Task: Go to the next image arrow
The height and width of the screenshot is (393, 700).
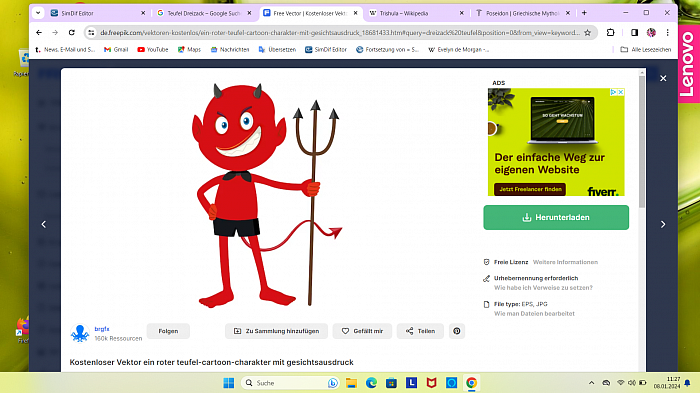Action: (663, 224)
